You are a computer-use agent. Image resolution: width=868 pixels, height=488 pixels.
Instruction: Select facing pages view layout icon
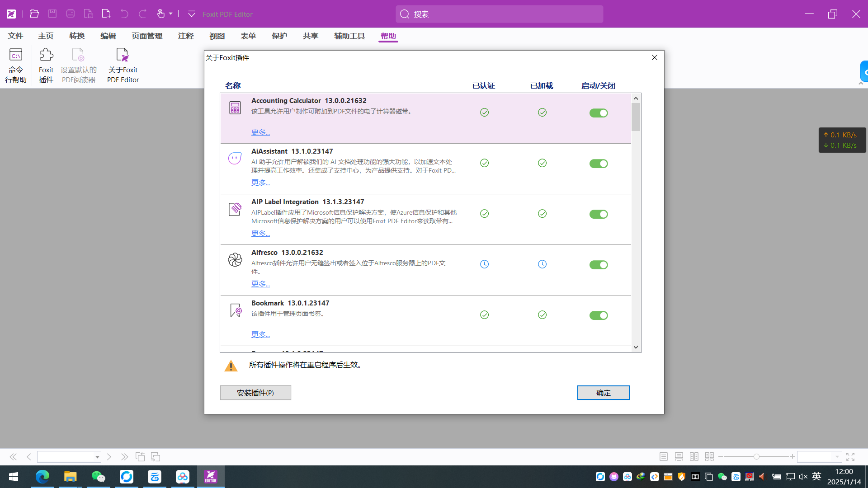point(694,457)
